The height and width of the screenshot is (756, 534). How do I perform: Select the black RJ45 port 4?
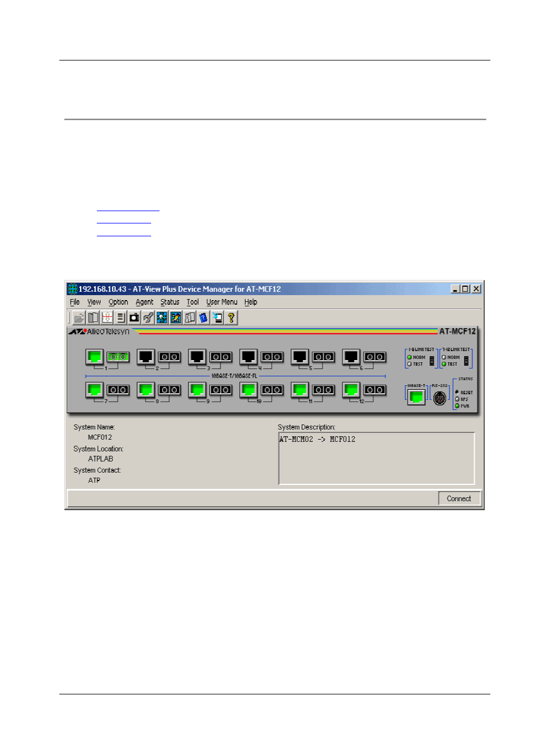tap(249, 357)
